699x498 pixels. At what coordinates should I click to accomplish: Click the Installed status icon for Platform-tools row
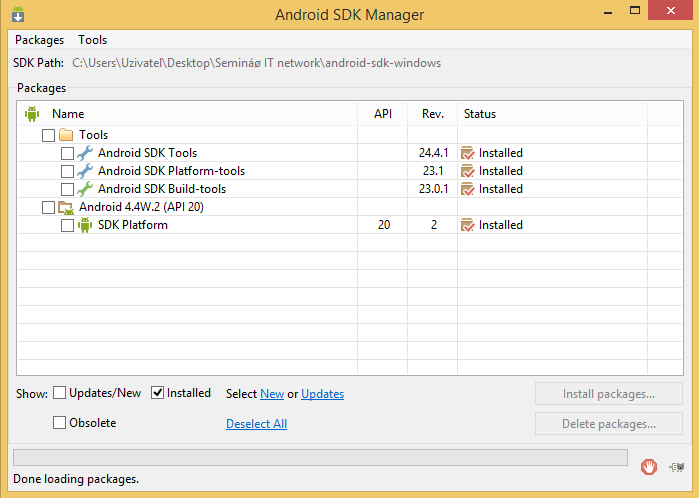[x=468, y=171]
